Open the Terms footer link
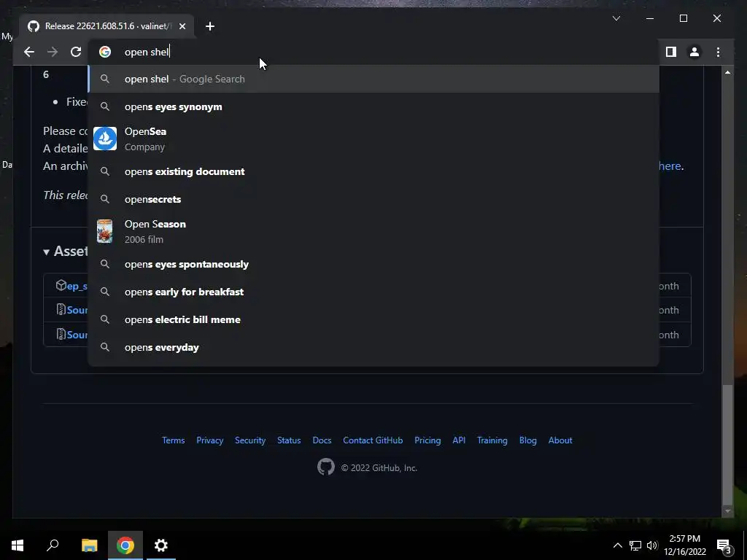This screenshot has height=560, width=747. [x=174, y=440]
